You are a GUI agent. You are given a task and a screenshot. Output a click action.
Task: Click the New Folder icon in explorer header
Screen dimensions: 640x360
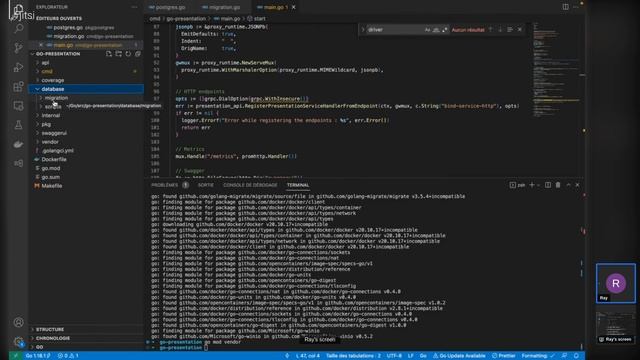click(118, 54)
